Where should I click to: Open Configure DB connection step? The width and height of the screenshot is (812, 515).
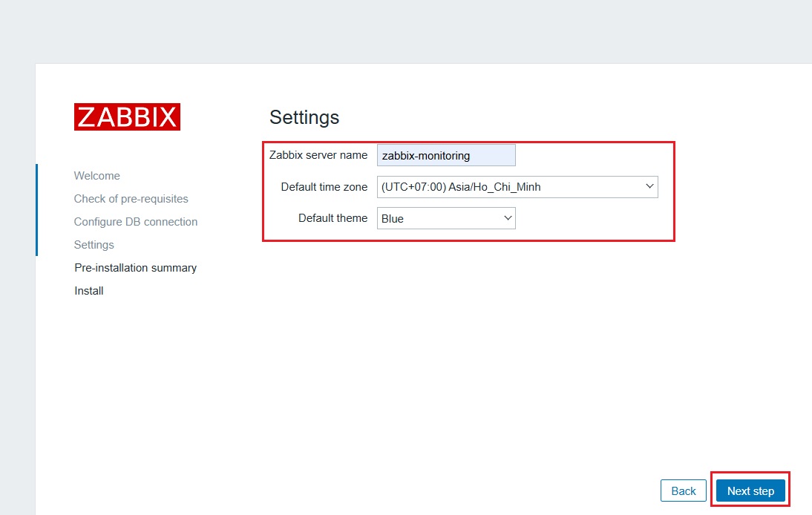136,221
